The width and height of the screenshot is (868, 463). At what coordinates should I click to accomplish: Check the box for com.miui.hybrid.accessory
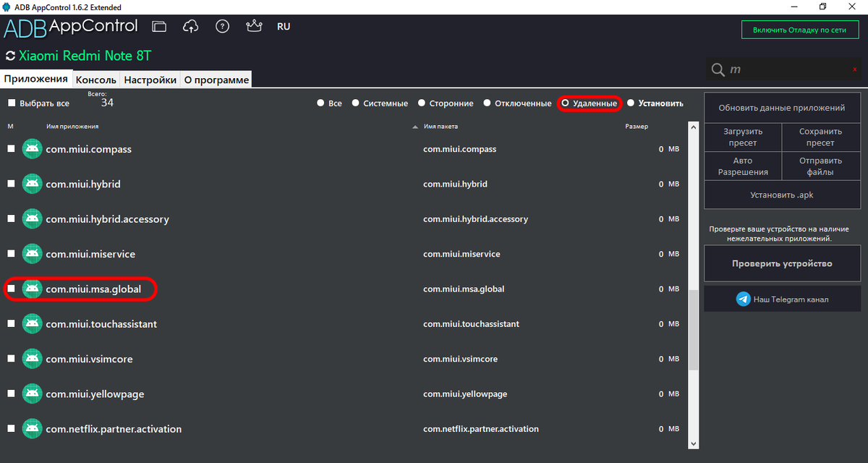pos(11,218)
